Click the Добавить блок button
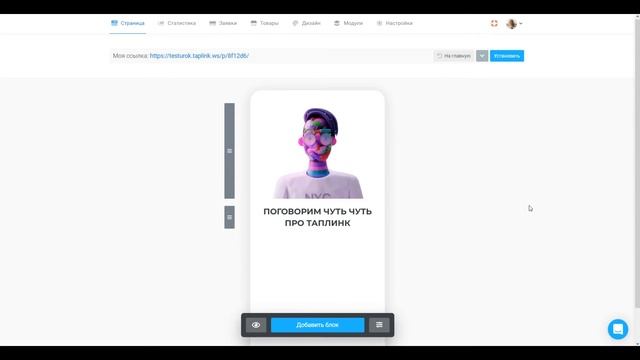This screenshot has height=360, width=640. pyautogui.click(x=318, y=325)
